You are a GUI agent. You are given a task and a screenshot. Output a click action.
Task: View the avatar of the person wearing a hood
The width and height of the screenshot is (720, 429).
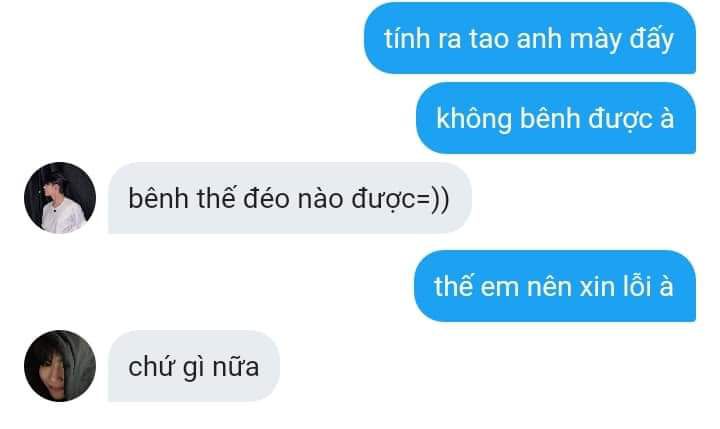(x=60, y=366)
